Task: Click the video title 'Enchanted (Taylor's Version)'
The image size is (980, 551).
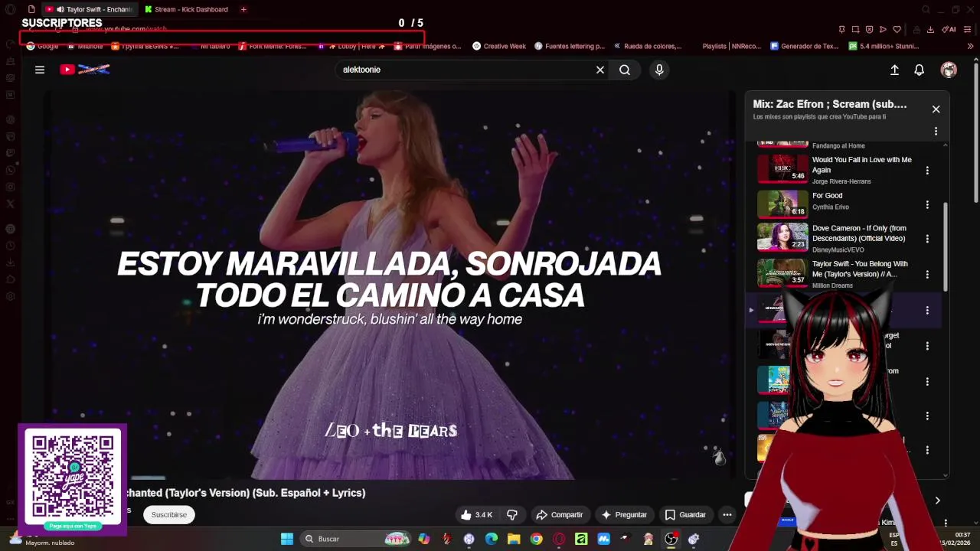Action: 246,493
